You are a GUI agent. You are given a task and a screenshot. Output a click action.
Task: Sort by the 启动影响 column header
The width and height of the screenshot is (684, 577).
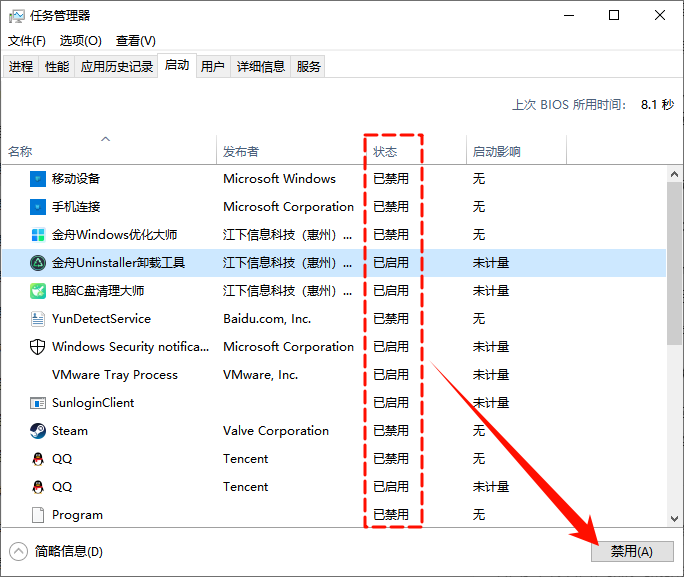point(516,150)
